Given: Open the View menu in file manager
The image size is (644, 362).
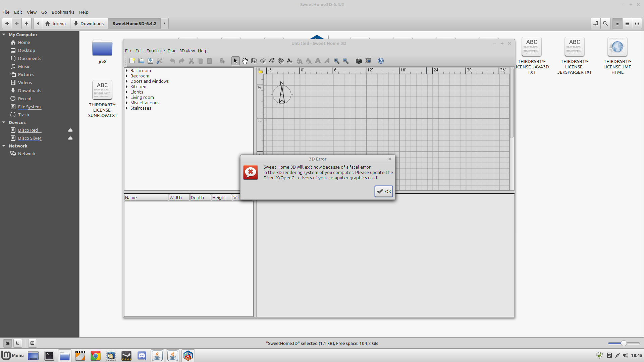Looking at the screenshot, I should tap(32, 12).
